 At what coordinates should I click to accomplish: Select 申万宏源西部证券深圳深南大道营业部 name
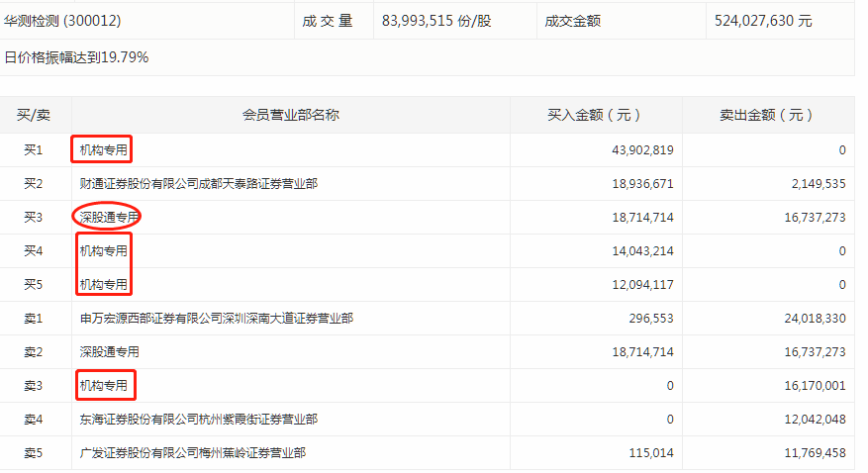(217, 319)
